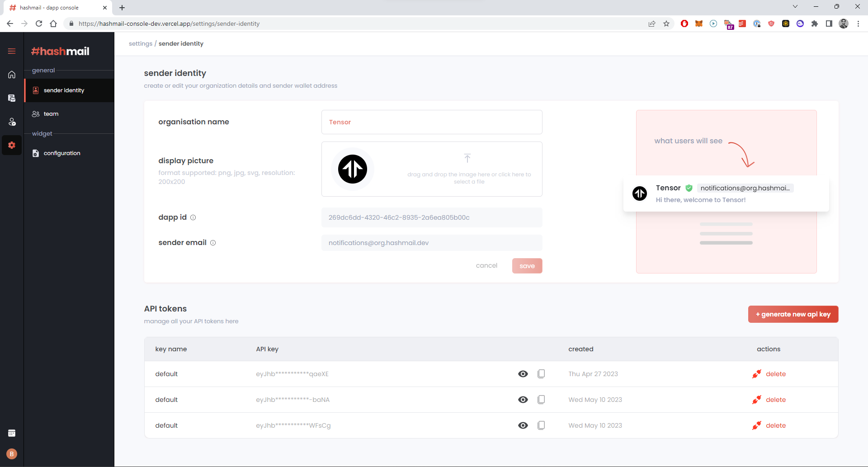The height and width of the screenshot is (467, 868).
Task: Click the Chrome profile avatar icon
Action: [x=844, y=24]
